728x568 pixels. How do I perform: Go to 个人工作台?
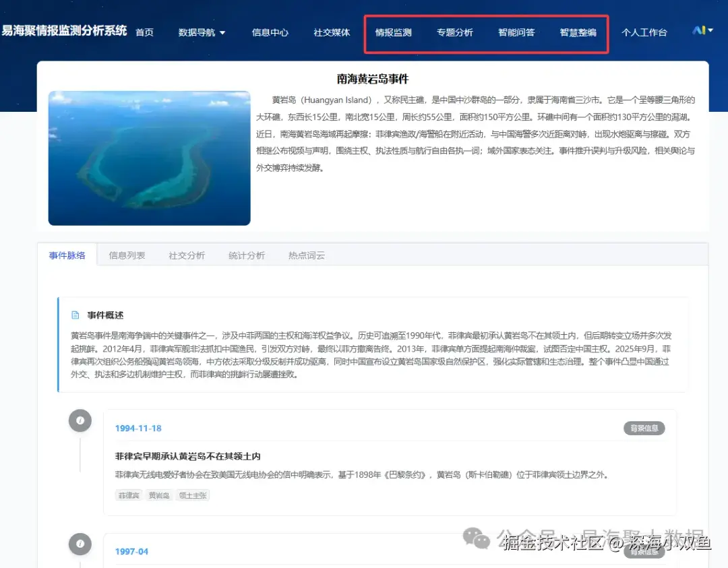644,32
